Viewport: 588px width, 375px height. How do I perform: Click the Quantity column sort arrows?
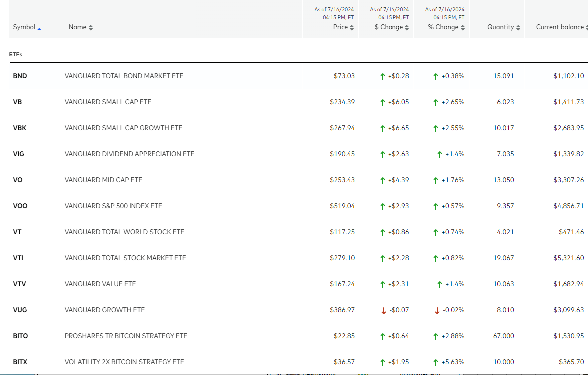click(518, 28)
